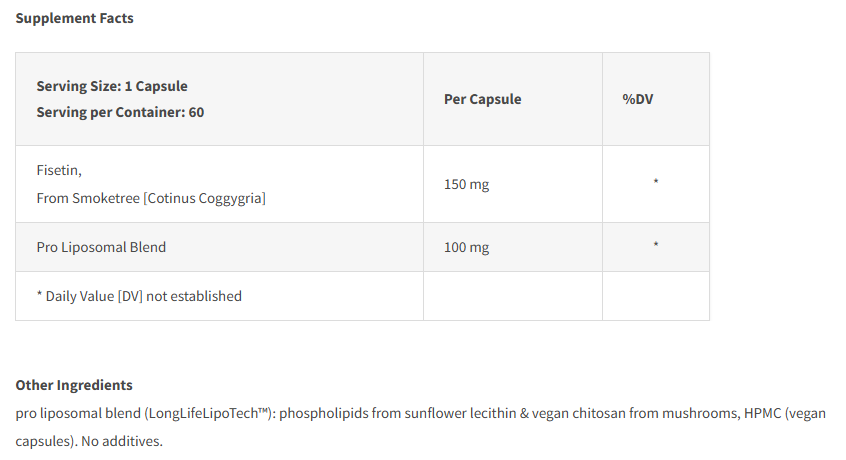
Task: Click the empty %DV cell in footnote row
Action: click(x=655, y=296)
